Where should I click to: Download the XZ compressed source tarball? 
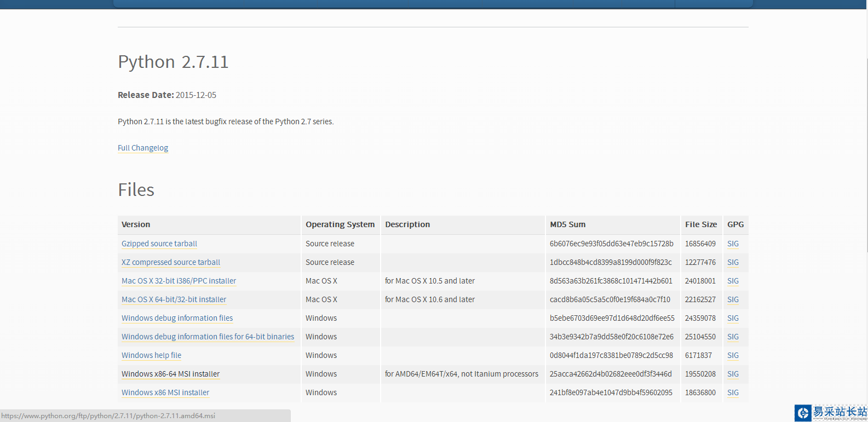(x=171, y=262)
